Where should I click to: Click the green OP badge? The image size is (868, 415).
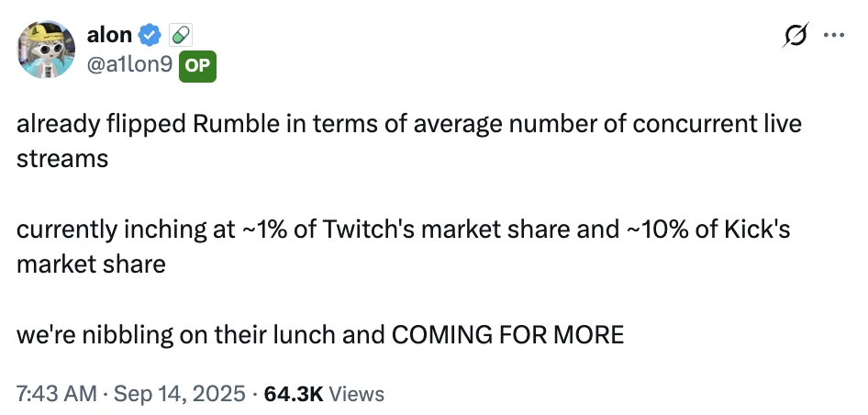pos(197,65)
